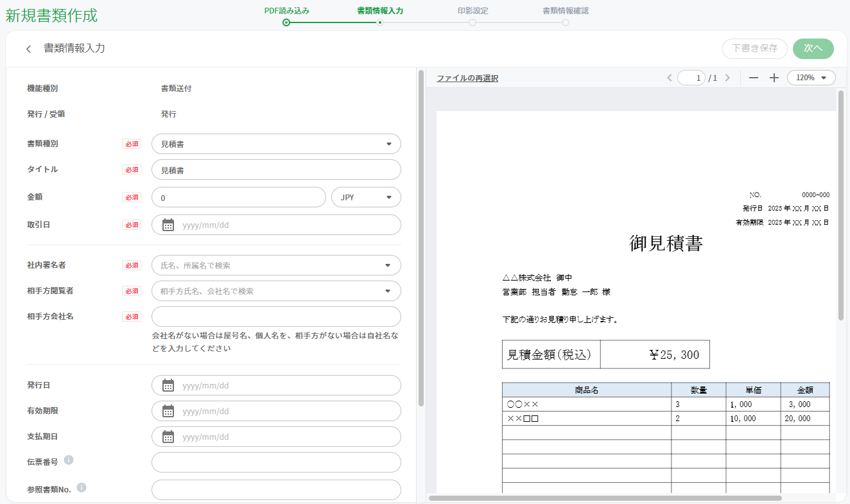Click the 20,000 amount cell
850x504 pixels.
(805, 419)
